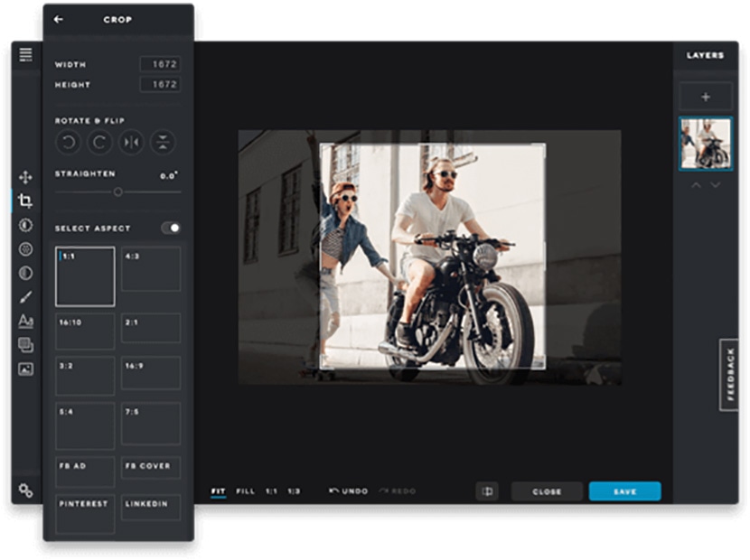The height and width of the screenshot is (560, 750).
Task: Switch zoom to Fill mode
Action: pos(245,491)
